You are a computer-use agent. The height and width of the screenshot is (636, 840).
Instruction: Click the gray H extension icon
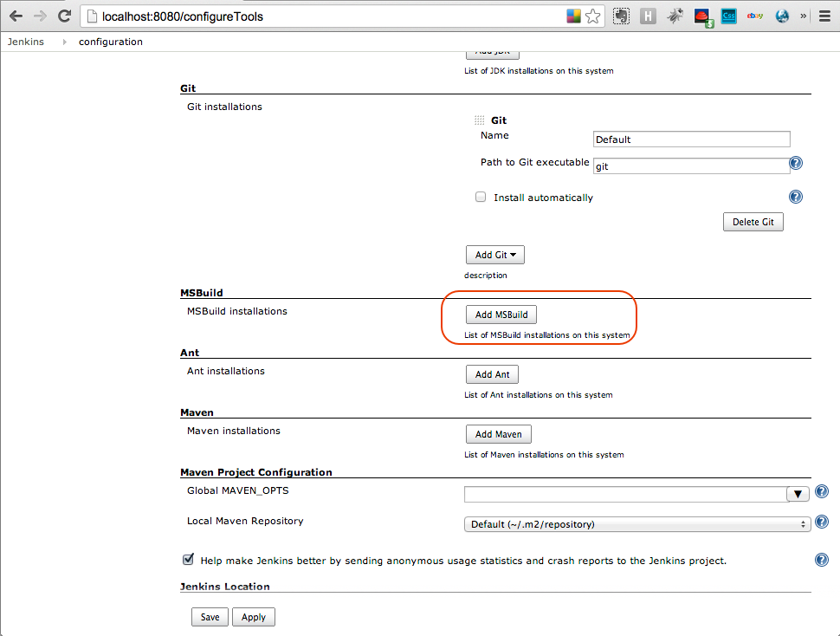[x=649, y=16]
